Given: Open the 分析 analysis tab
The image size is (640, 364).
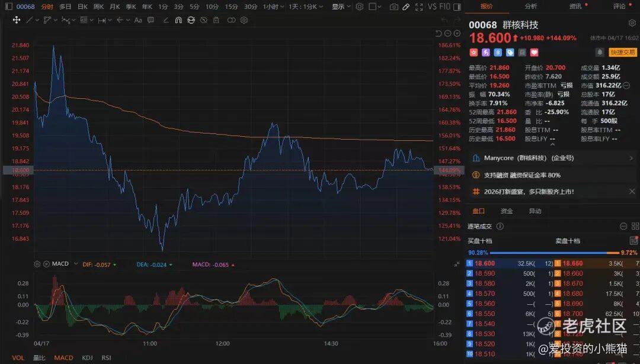Looking at the screenshot, I should pos(530,7).
